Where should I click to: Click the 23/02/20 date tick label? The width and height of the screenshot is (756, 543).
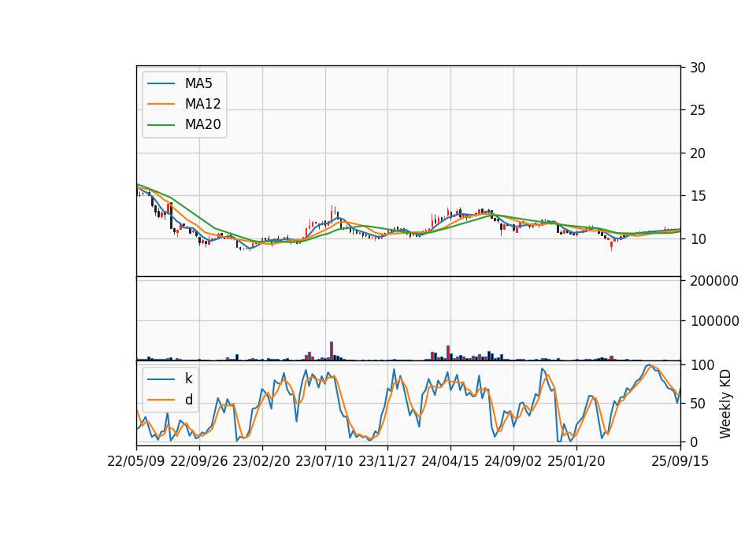[x=261, y=461]
